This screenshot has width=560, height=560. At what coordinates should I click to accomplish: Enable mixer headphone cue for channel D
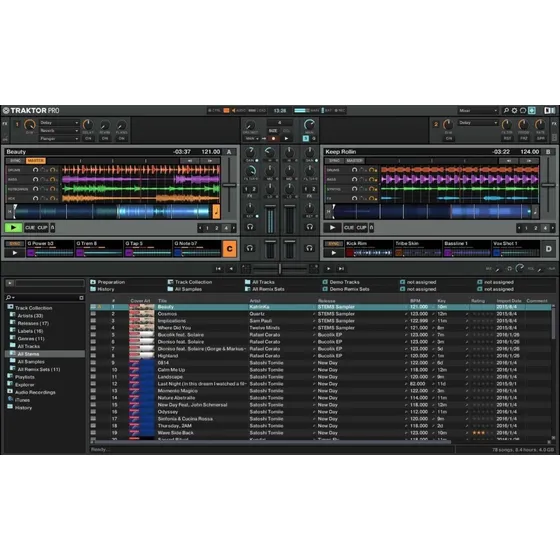[x=310, y=248]
